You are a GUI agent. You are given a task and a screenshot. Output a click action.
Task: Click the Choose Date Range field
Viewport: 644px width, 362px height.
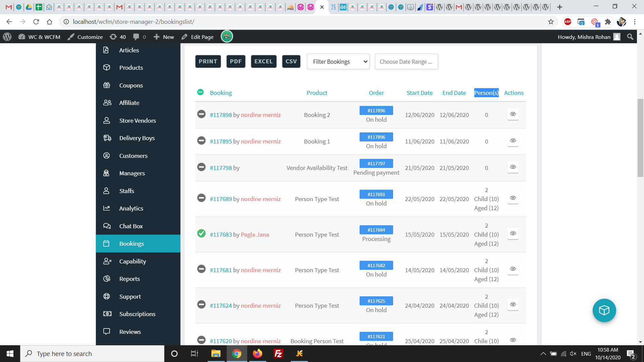406,62
